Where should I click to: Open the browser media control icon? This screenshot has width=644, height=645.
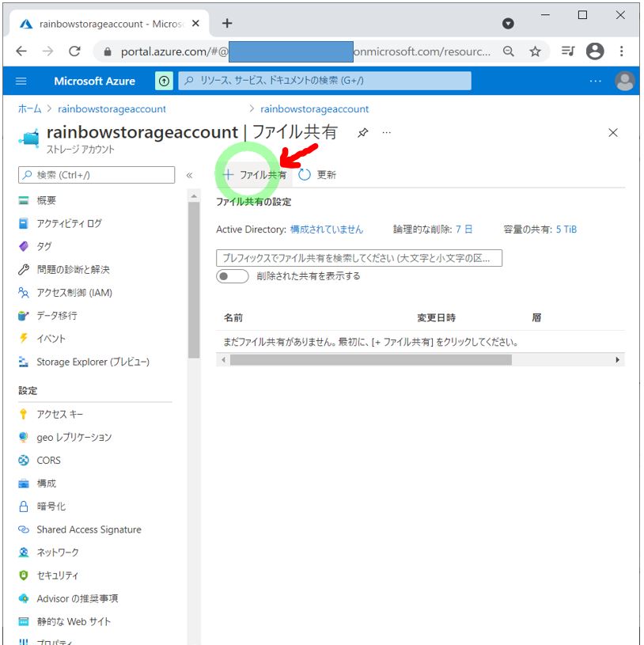point(568,51)
